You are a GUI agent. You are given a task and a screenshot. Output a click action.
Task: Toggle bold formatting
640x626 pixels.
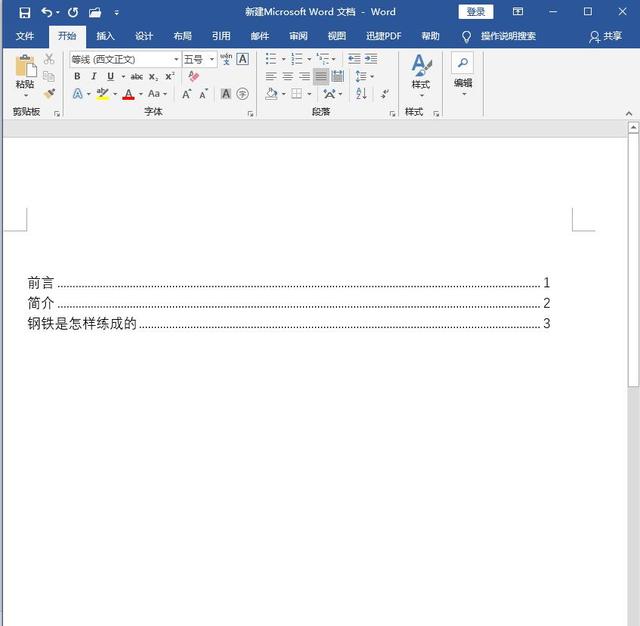77,76
